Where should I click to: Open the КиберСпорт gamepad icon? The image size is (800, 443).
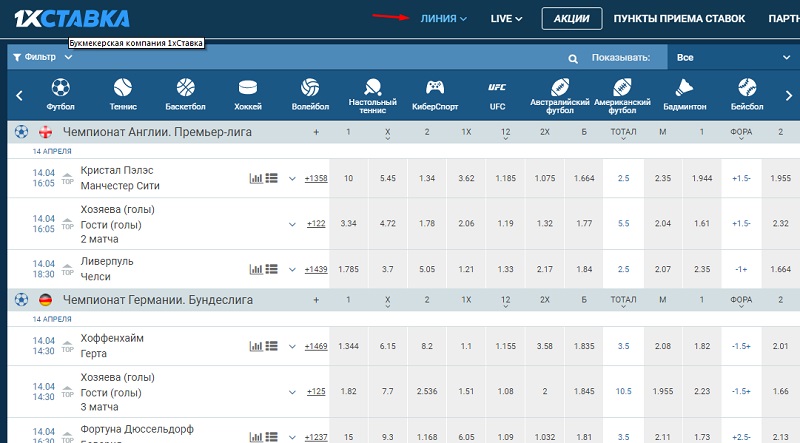coord(435,93)
